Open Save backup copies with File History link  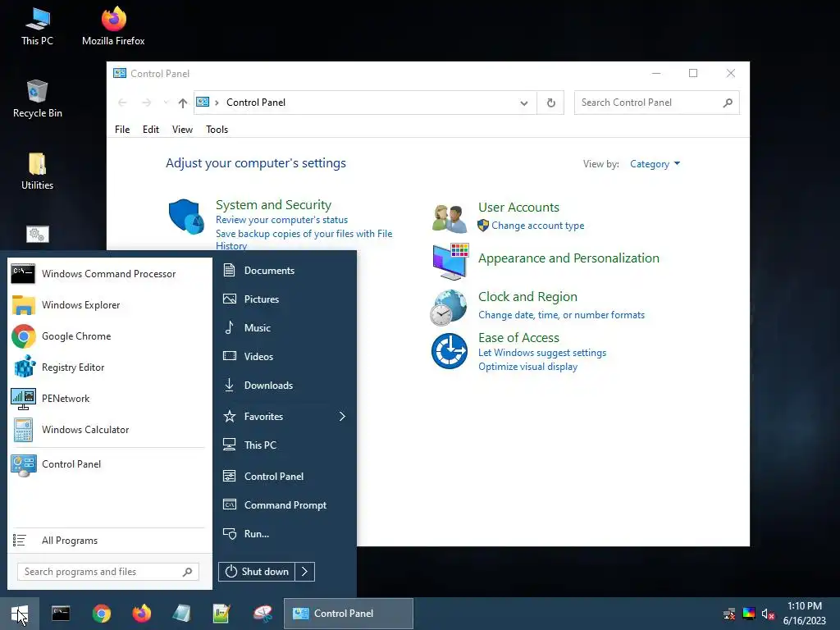point(304,240)
